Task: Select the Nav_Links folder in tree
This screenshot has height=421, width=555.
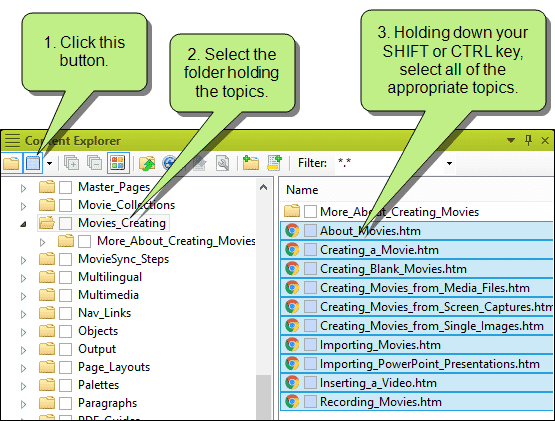Action: coord(104,313)
